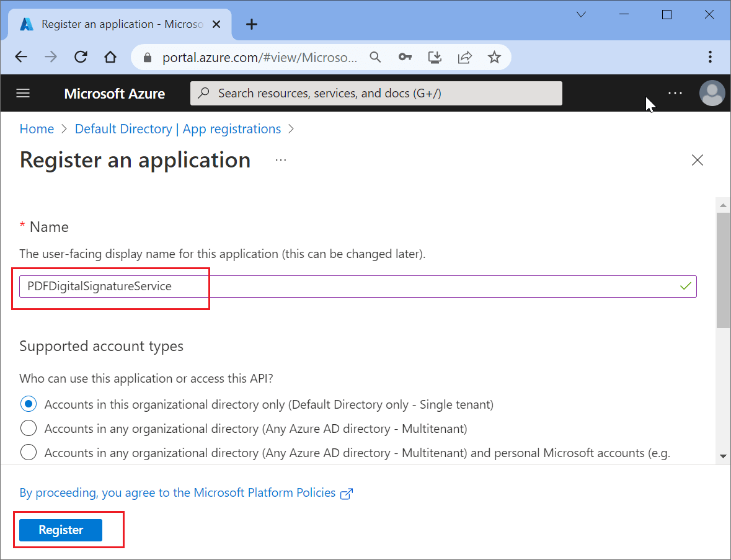The height and width of the screenshot is (560, 731).
Task: Choose Multitenant and personal Microsoft accounts option
Action: 29,453
